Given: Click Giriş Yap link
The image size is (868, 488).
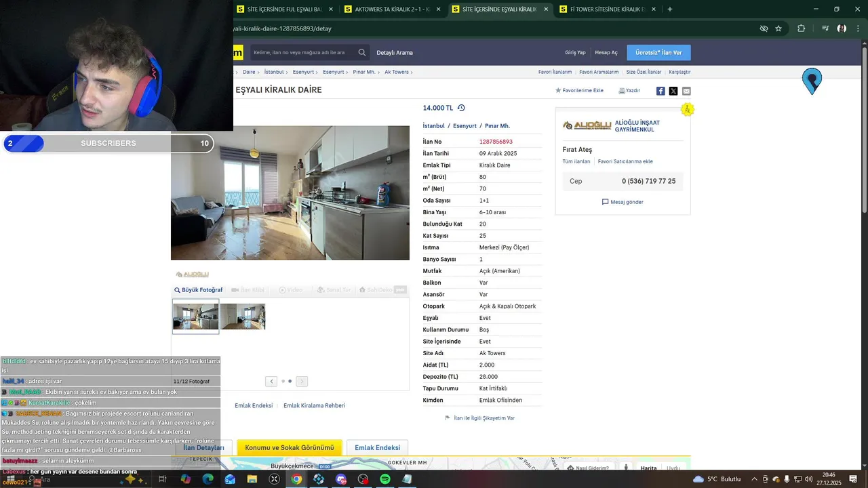Looking at the screenshot, I should 575,52.
